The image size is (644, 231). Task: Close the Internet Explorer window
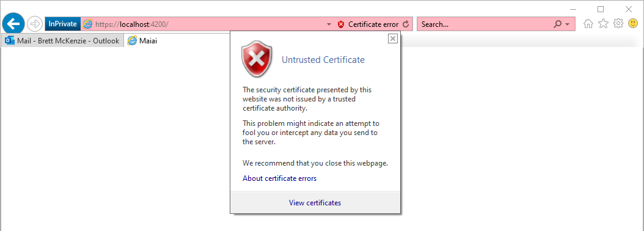[x=628, y=9]
